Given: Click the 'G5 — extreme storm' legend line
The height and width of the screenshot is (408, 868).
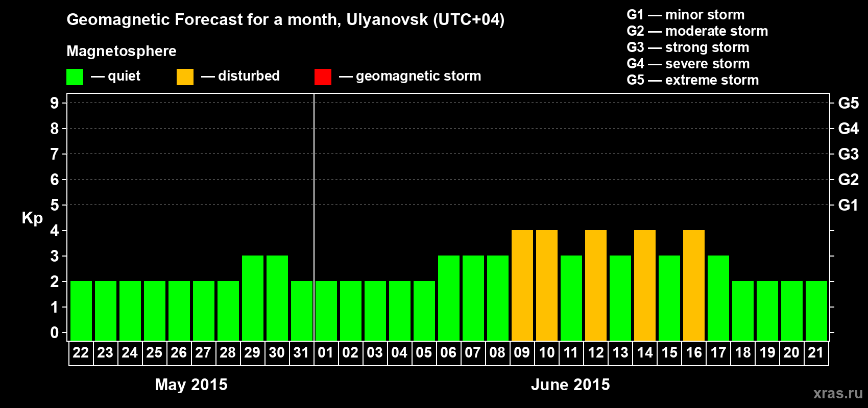Looking at the screenshot, I should coord(692,80).
